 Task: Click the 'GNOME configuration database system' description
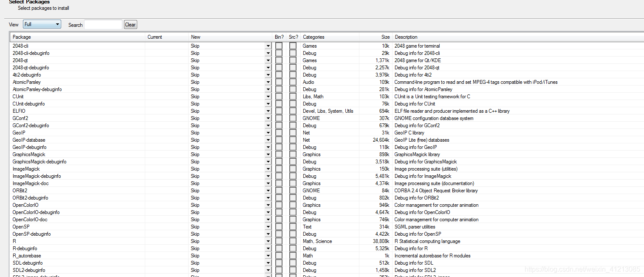pyautogui.click(x=434, y=118)
